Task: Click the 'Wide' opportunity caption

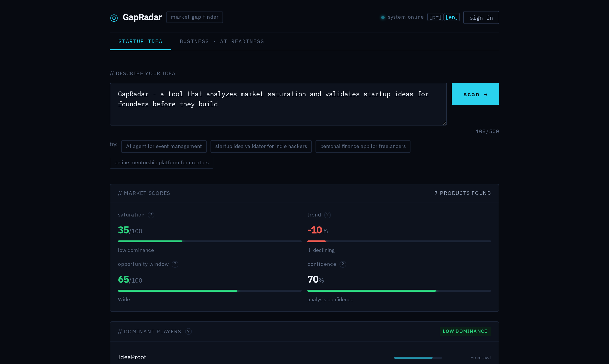Action: click(x=124, y=300)
